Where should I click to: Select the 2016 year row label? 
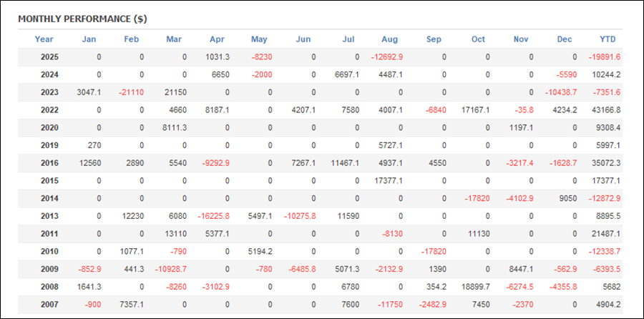49,163
